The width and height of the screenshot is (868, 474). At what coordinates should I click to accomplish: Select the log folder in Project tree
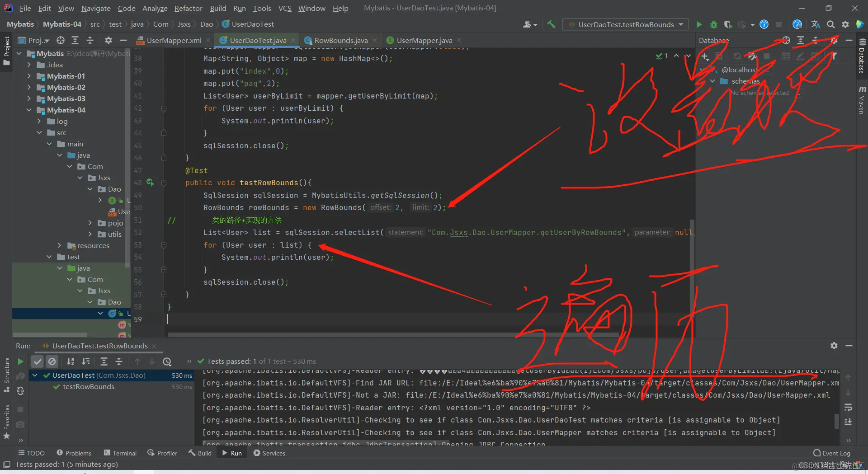point(62,121)
